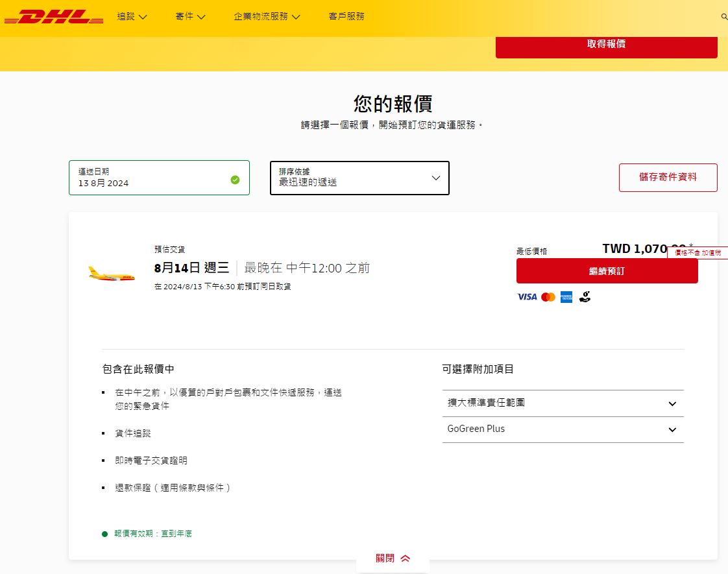Viewport: 728px width, 574px height.
Task: Expand the 企業物流服務 menu
Action: click(267, 17)
